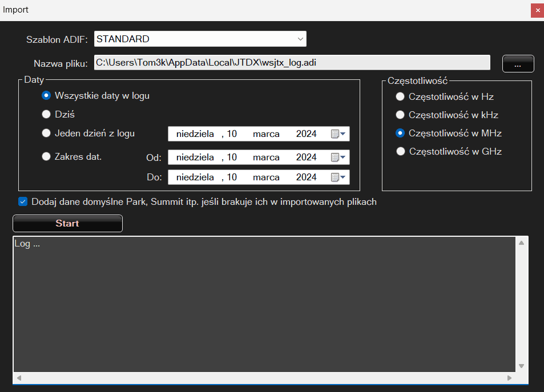The height and width of the screenshot is (392, 544).
Task: Click the Start button
Action: tap(68, 224)
